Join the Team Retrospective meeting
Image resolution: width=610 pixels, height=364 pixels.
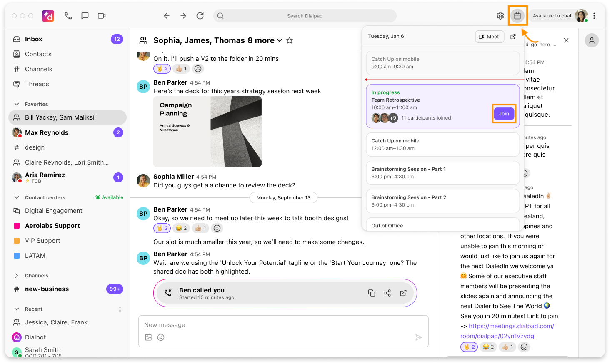tap(504, 114)
